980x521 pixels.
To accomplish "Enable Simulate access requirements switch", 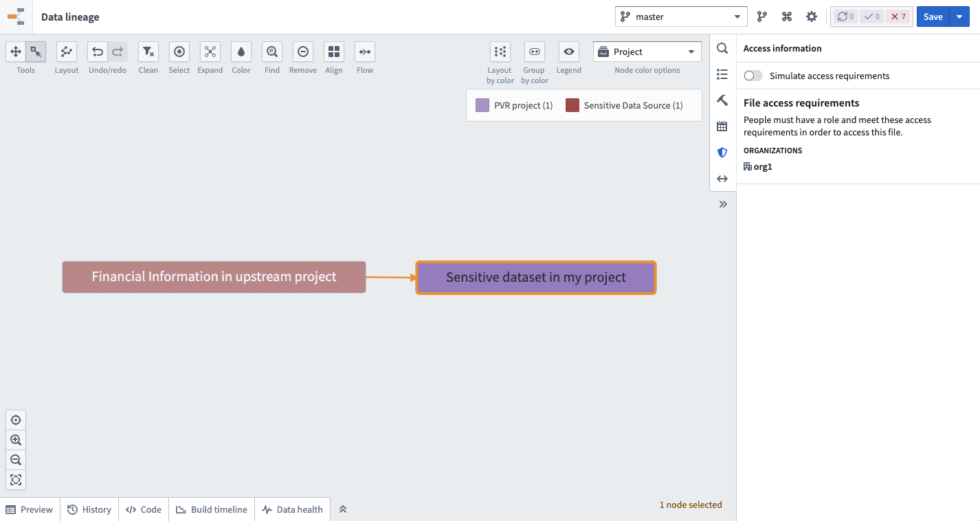I will pos(753,76).
